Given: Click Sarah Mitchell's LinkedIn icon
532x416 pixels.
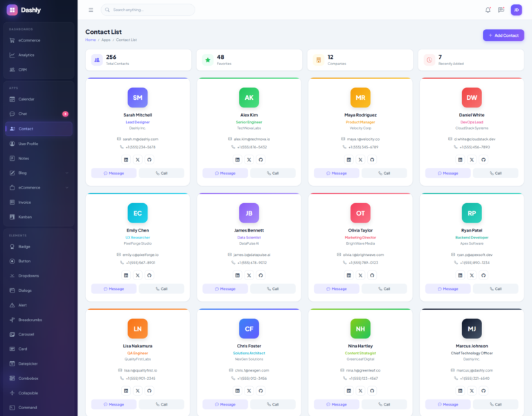Looking at the screenshot, I should pyautogui.click(x=125, y=159).
